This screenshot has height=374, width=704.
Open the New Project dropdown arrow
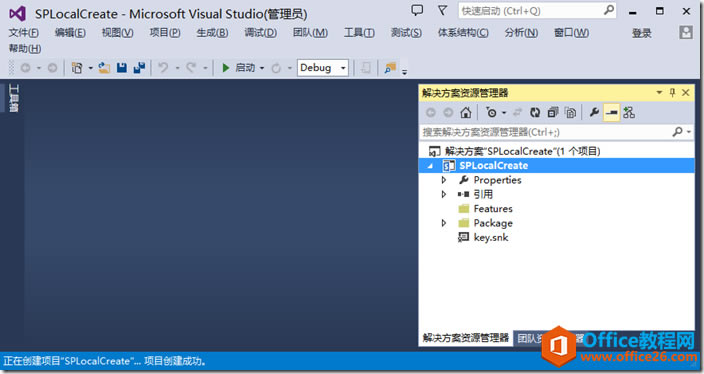[x=90, y=68]
